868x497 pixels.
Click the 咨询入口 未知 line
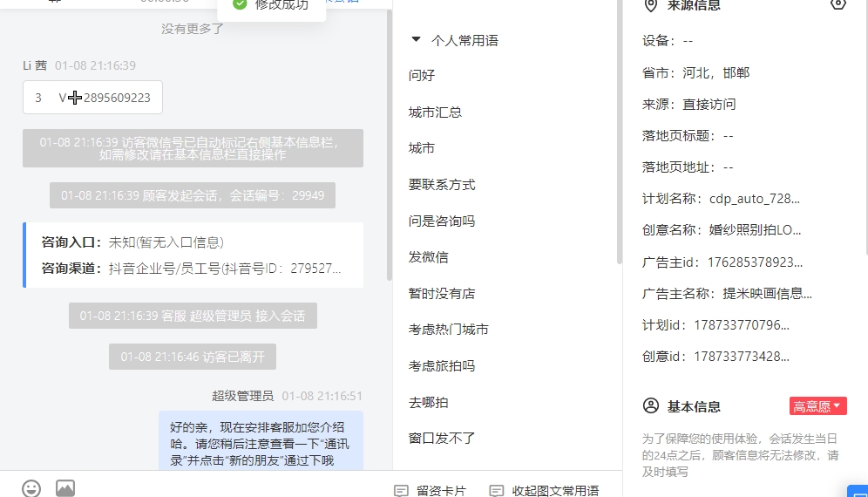coord(132,242)
